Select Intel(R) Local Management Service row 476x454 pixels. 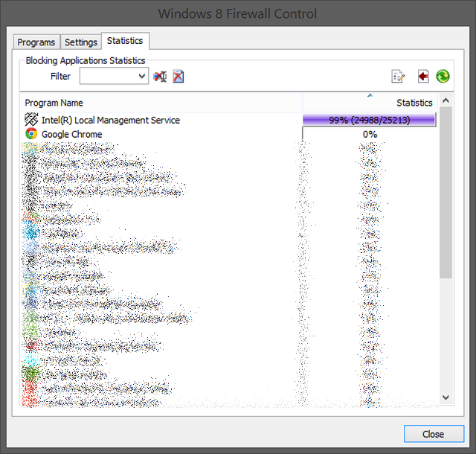click(x=229, y=120)
